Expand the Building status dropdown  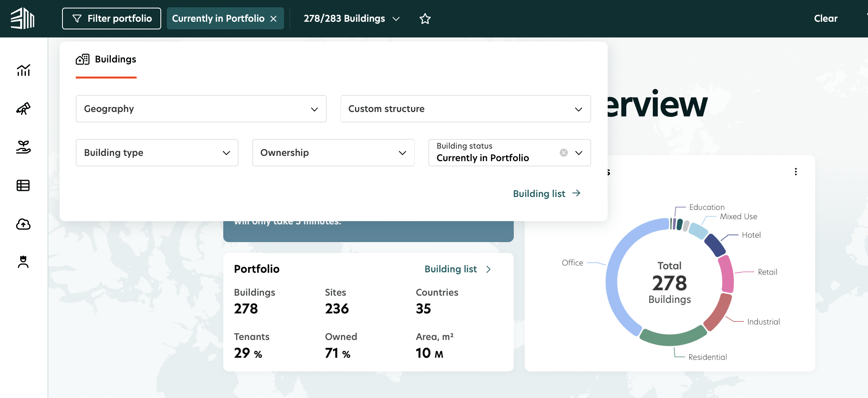point(579,153)
